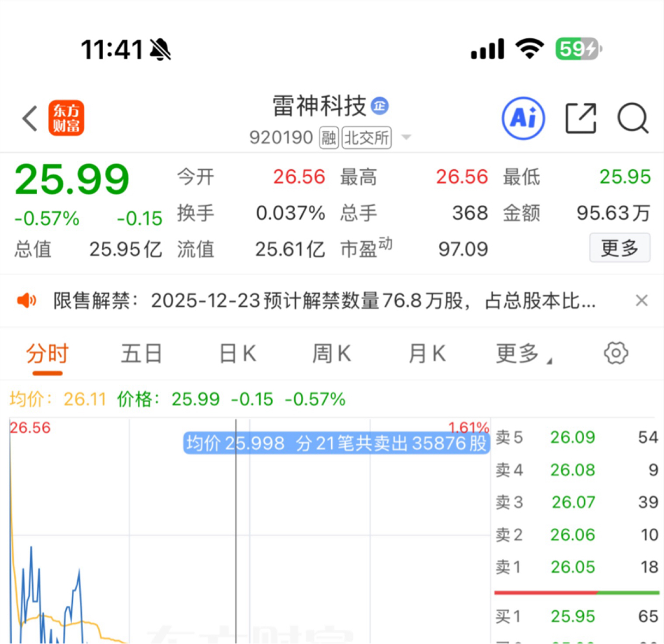Dismiss the 限售解禁 notice with X
Viewport: 664px width, 644px height.
[641, 301]
